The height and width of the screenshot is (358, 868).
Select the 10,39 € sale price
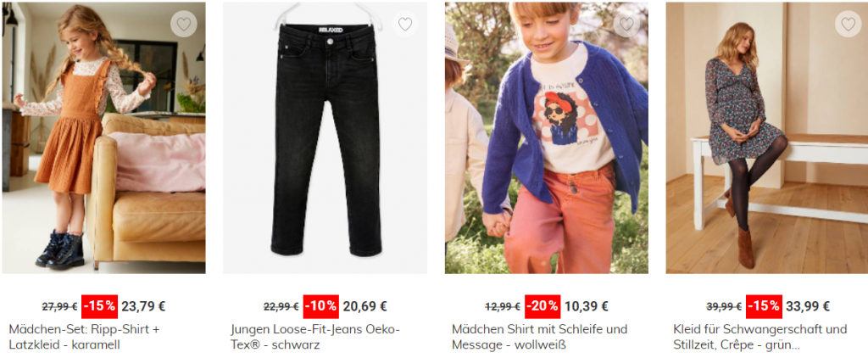[587, 306]
